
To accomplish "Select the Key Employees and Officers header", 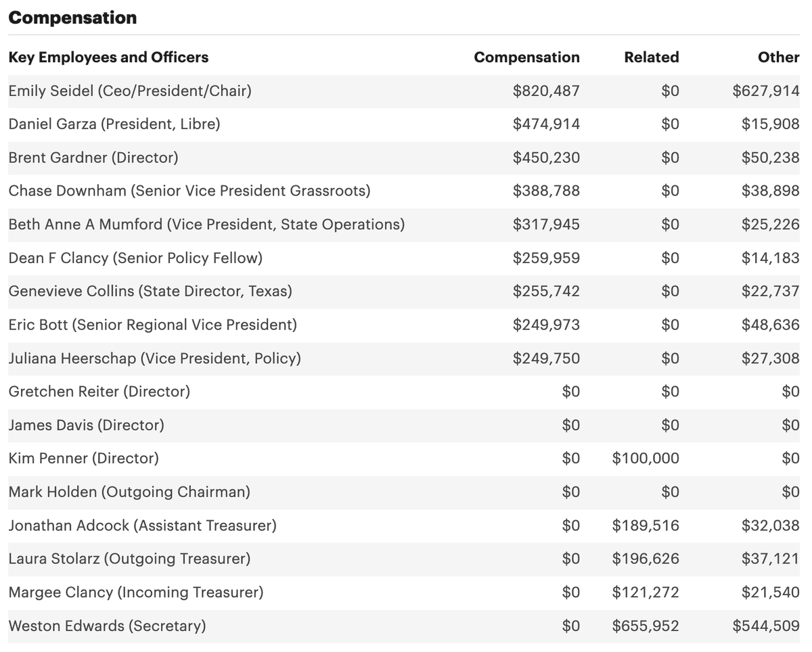I will (108, 57).
